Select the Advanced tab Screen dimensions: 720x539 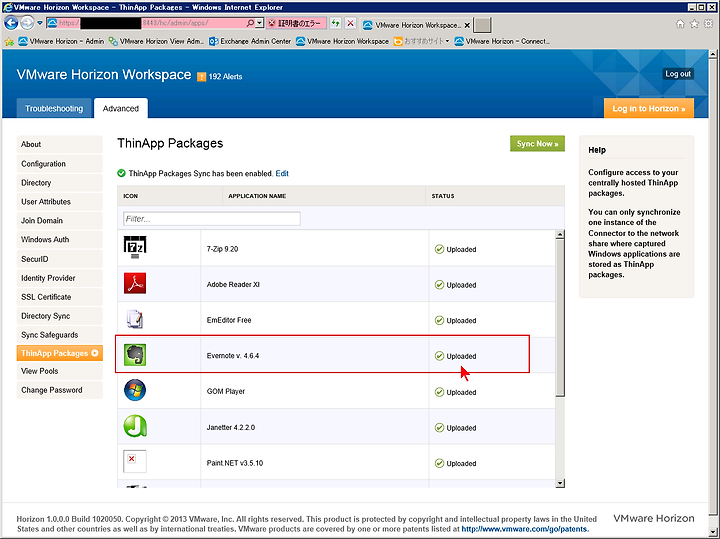pos(121,108)
